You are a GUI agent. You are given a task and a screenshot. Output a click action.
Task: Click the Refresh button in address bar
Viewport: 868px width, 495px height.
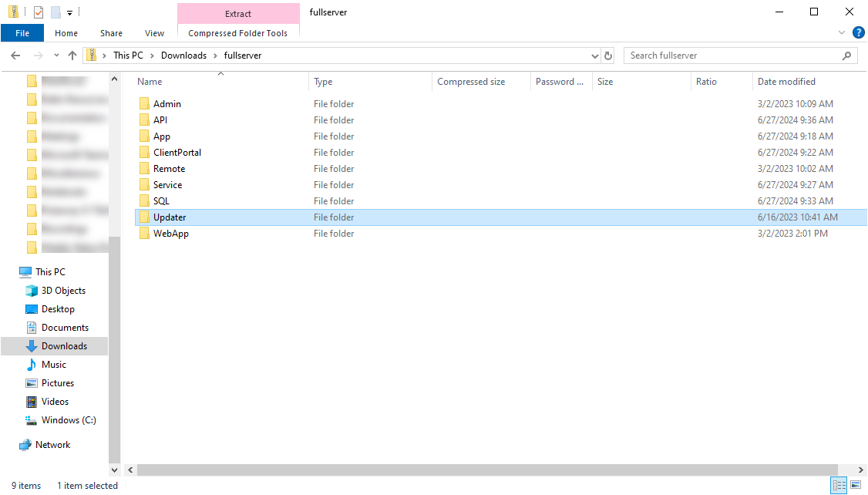608,56
